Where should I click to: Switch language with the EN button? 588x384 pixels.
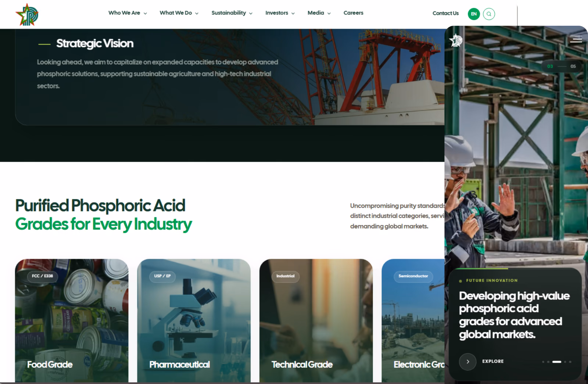[474, 14]
